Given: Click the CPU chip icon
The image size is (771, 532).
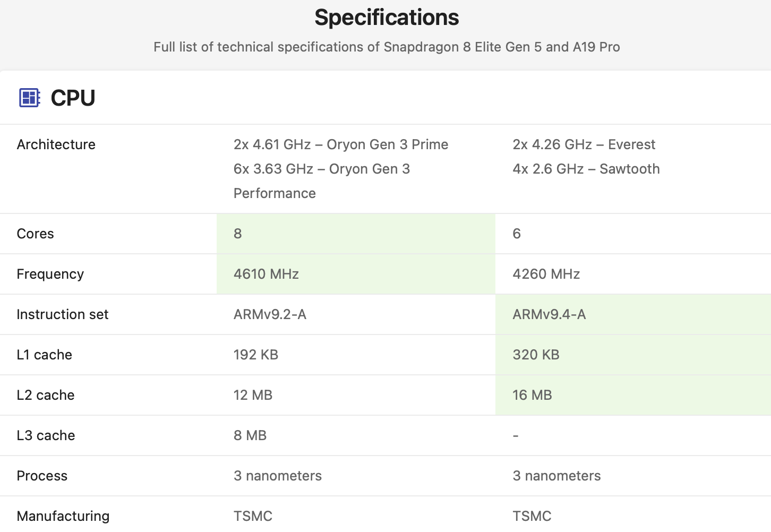Looking at the screenshot, I should (x=29, y=98).
